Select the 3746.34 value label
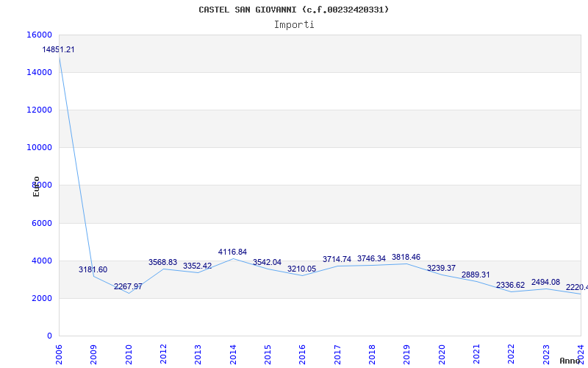588x368 pixels. point(371,258)
